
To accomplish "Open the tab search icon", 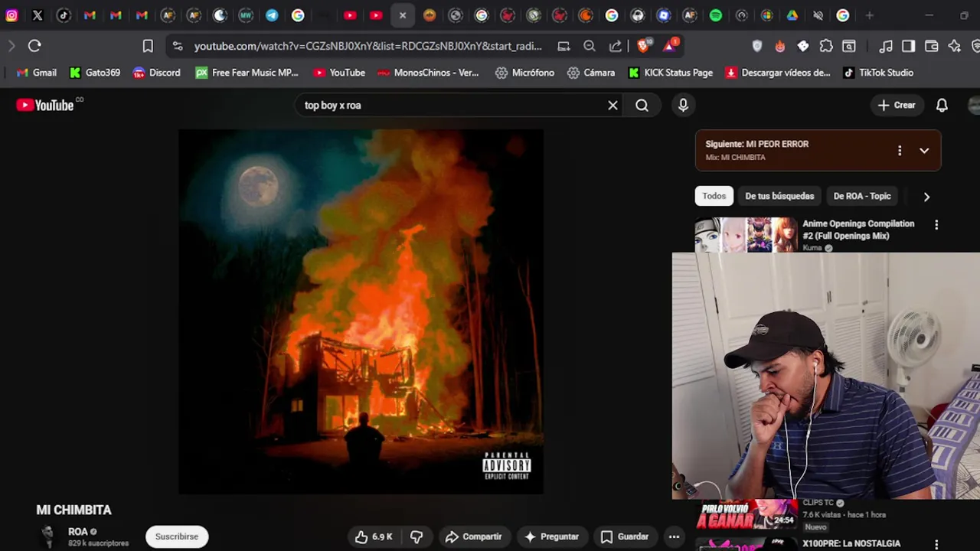I will click(x=849, y=46).
